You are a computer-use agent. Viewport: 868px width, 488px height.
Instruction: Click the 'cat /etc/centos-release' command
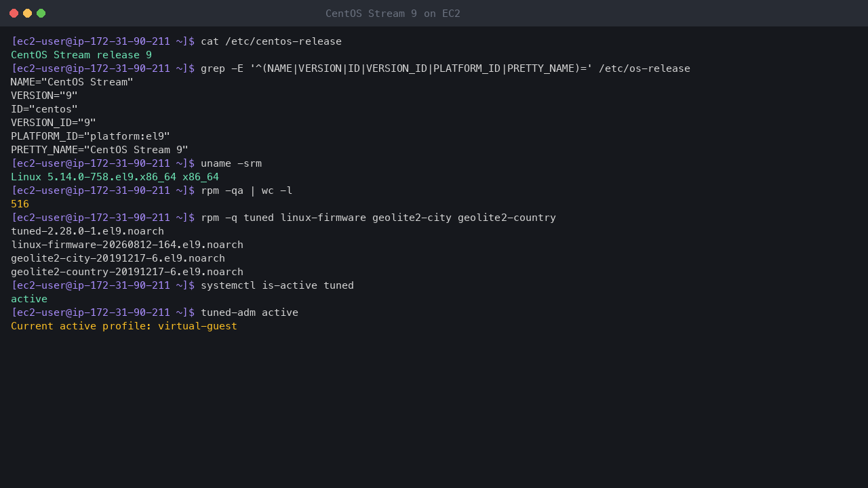[x=271, y=41]
